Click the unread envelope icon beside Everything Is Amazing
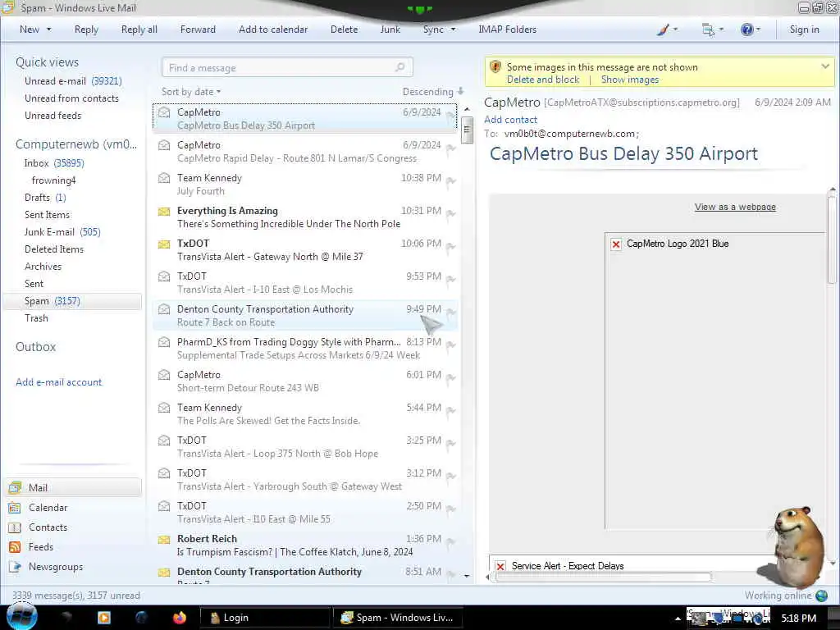840x630 pixels. 164,212
